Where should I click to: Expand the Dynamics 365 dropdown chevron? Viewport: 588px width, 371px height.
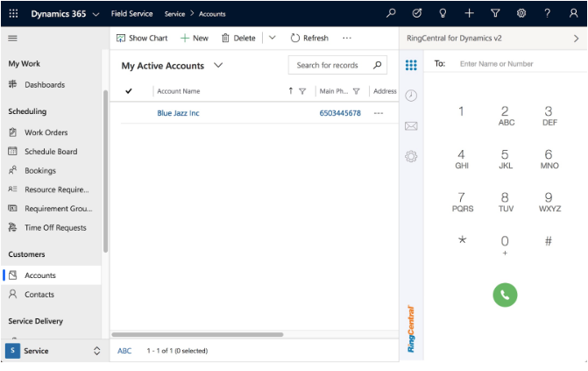(96, 14)
